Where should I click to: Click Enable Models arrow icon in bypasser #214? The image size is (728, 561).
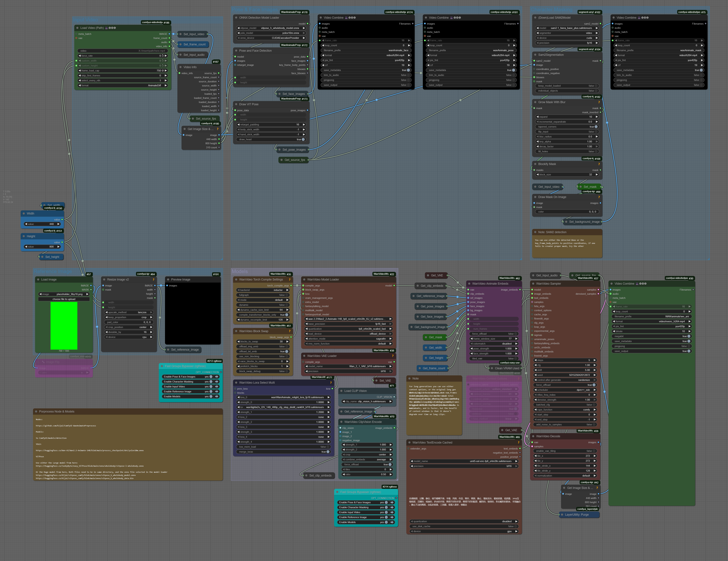coord(392,522)
